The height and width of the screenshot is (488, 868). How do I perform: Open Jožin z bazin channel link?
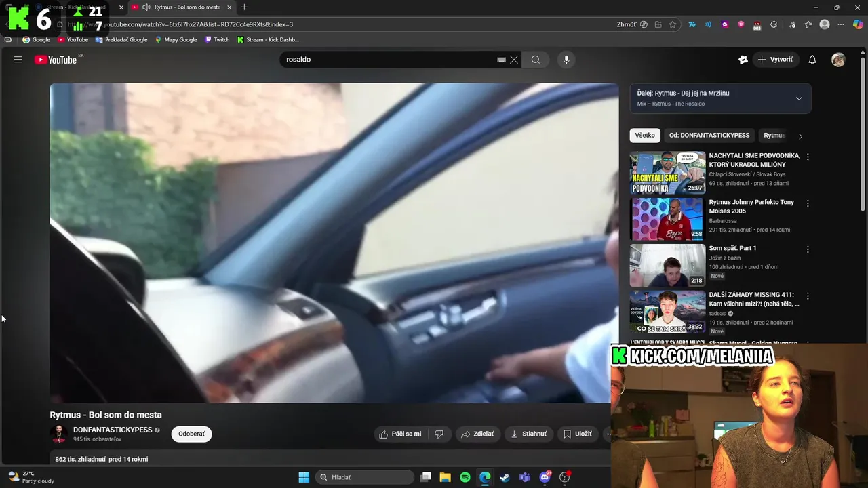tap(725, 258)
